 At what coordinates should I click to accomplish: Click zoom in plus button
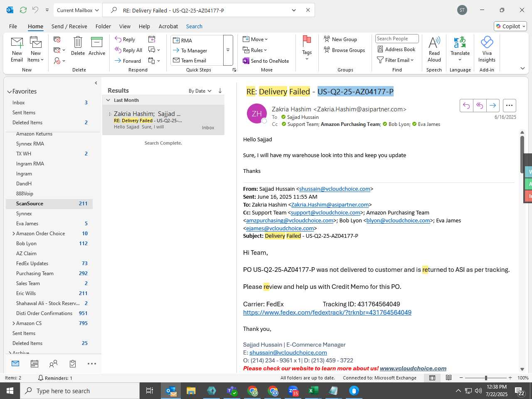point(510,378)
